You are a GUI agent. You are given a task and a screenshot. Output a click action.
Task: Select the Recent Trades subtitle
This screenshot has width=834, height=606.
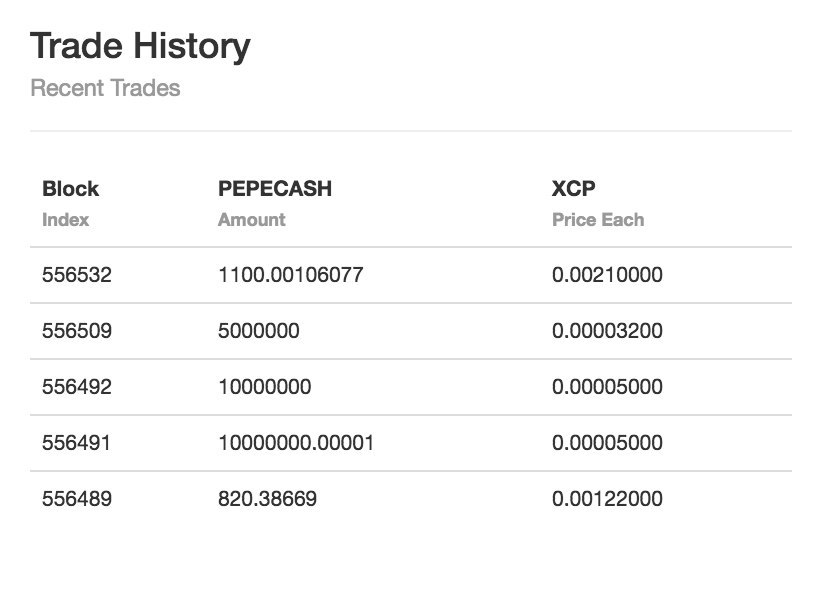[105, 88]
